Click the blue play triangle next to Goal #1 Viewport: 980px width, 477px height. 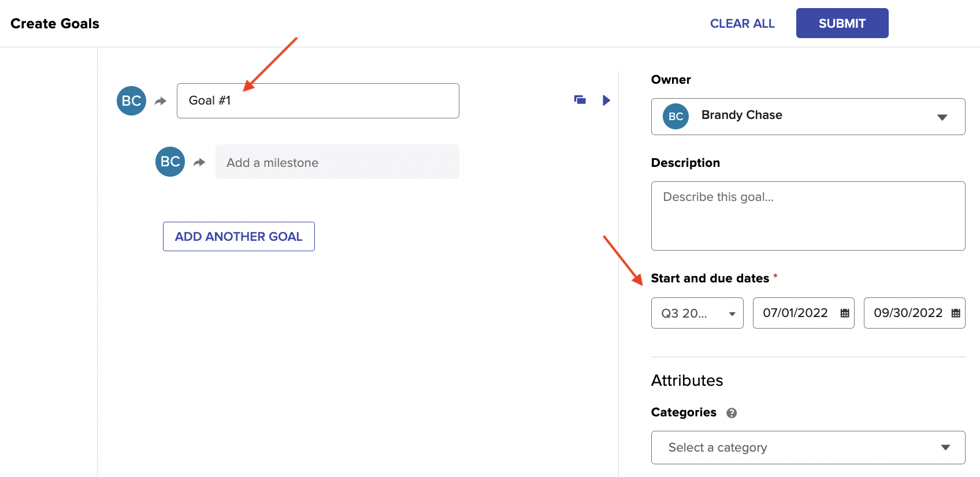click(x=606, y=100)
